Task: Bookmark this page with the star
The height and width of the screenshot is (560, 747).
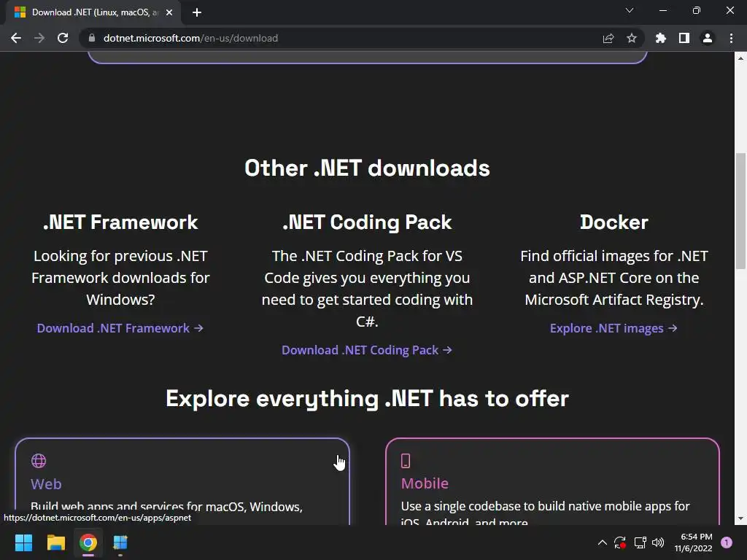Action: 632,38
